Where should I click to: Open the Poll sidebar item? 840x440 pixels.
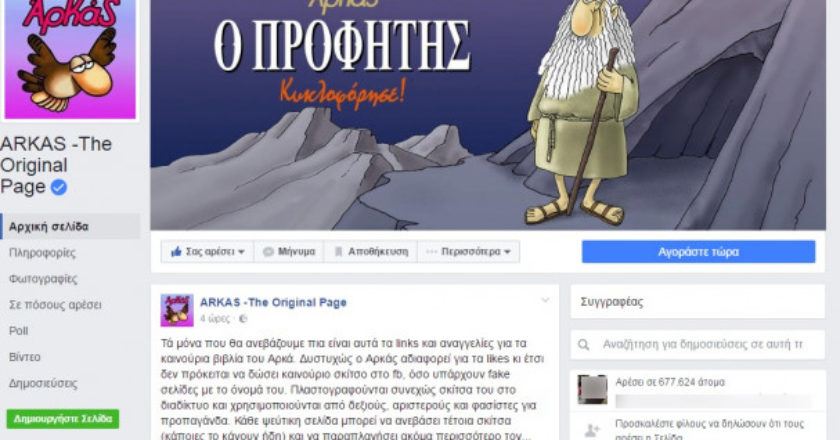[18, 331]
